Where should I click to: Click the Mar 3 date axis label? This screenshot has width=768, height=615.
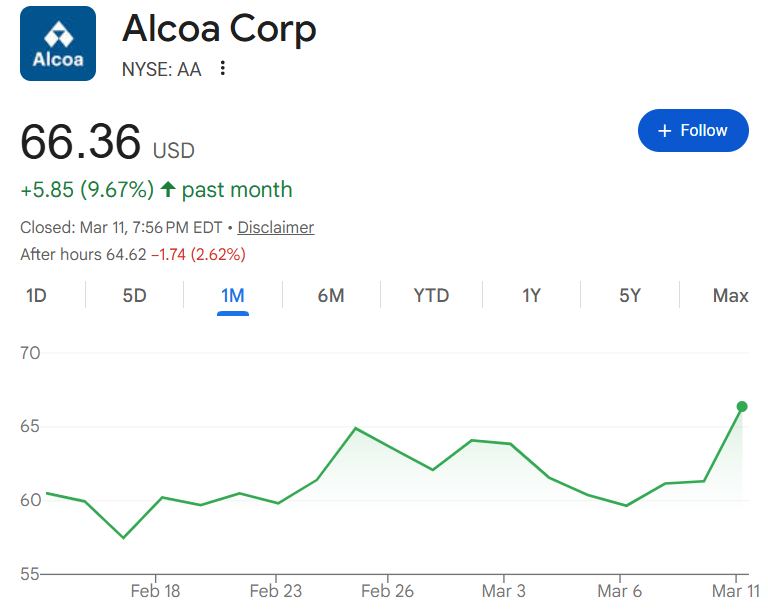click(503, 591)
